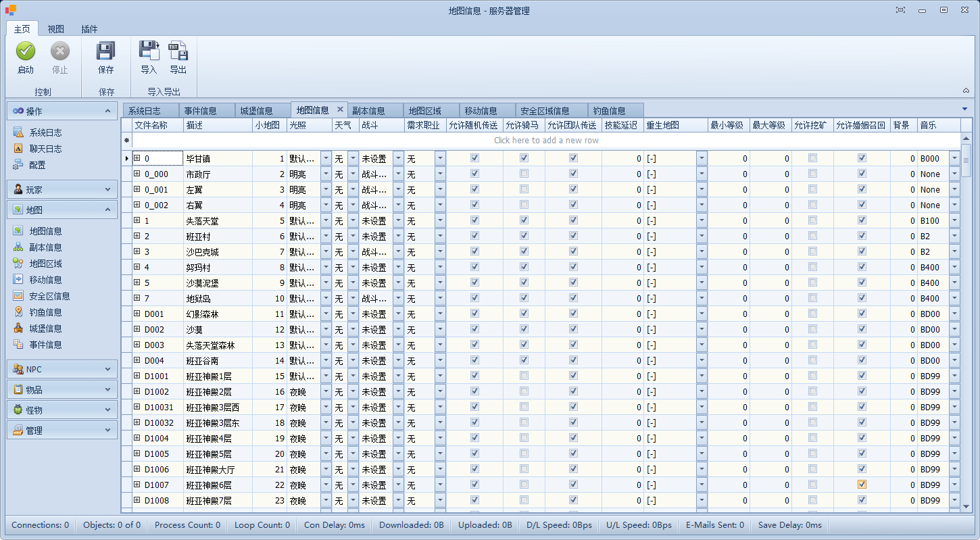
Task: Close the Map Info (地图信息) tab
Action: 340,109
